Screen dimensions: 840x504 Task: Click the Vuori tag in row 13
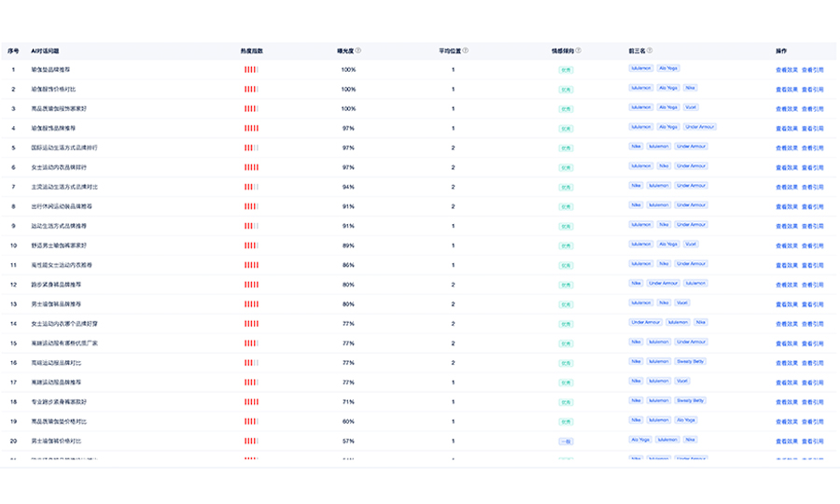tap(682, 302)
